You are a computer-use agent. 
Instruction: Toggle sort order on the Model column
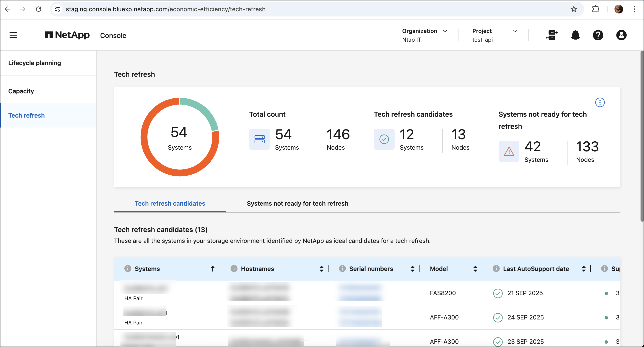click(x=475, y=269)
